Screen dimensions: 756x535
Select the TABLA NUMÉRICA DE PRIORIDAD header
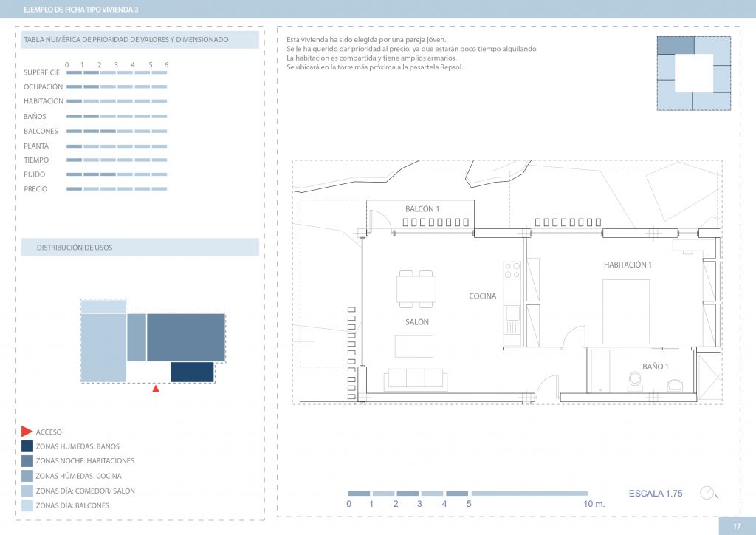tap(140, 40)
